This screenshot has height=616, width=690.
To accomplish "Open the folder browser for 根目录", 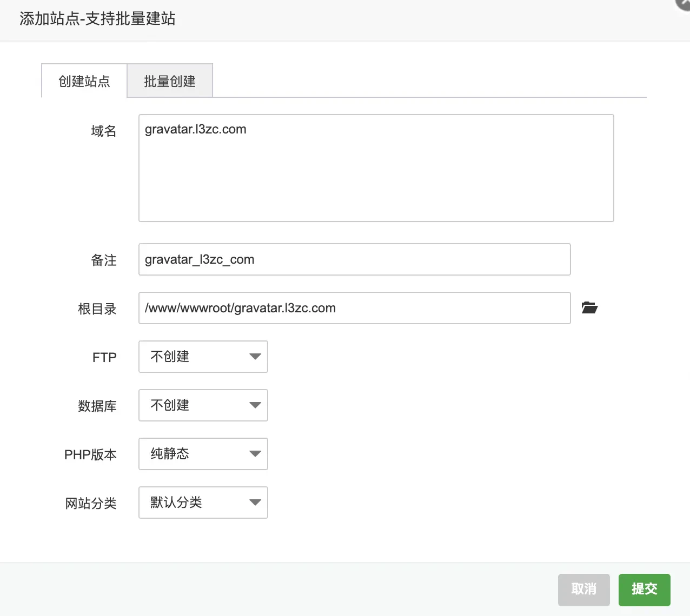I will 589,307.
